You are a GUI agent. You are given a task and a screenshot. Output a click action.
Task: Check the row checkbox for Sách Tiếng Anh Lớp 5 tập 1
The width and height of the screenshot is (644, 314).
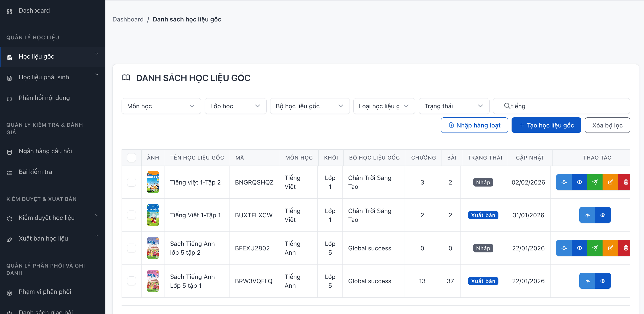point(131,281)
